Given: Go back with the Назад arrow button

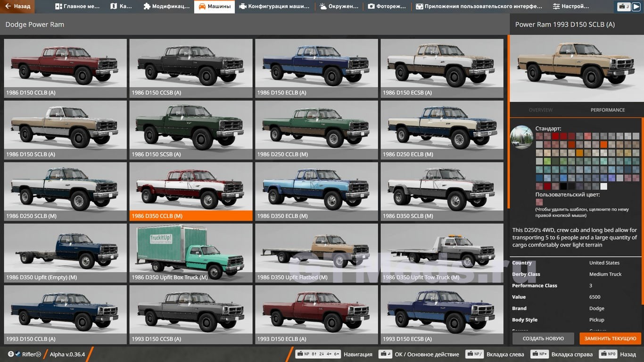Looking at the screenshot, I should [x=17, y=7].
